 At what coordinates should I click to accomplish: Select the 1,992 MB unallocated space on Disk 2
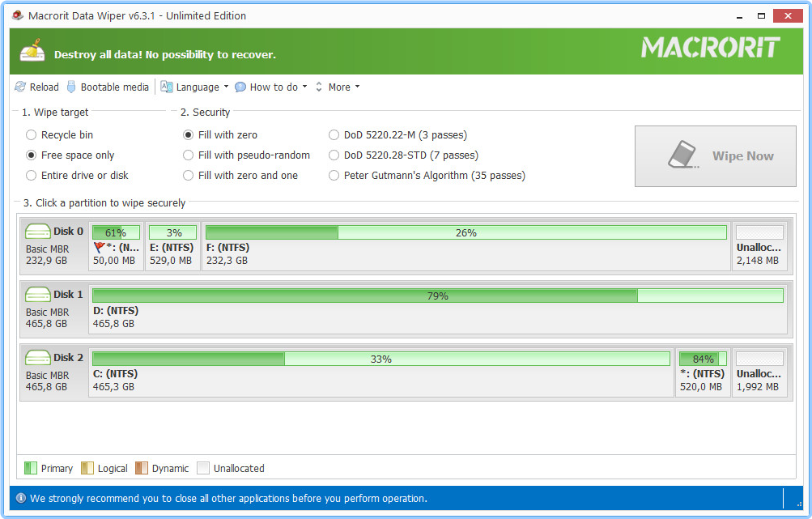coord(759,373)
